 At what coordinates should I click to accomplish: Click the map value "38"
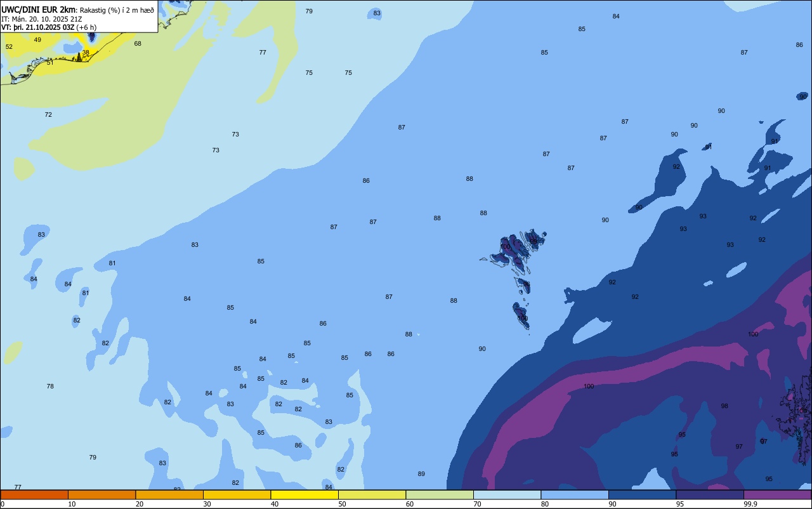[x=86, y=53]
